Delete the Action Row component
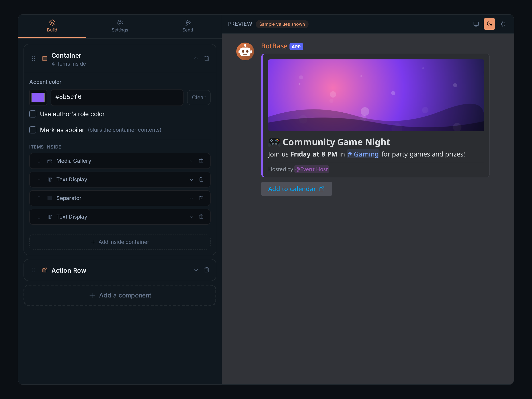The height and width of the screenshot is (399, 532). coord(206,270)
